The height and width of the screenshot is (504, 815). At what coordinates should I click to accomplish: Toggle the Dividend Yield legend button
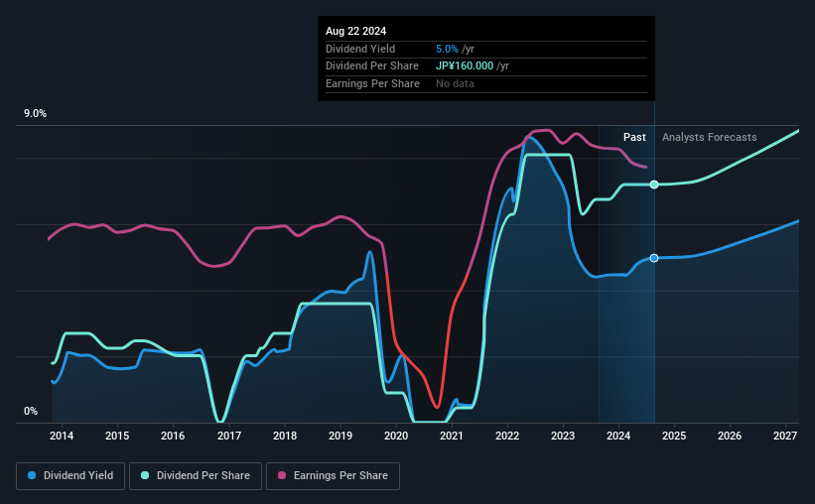click(70, 476)
